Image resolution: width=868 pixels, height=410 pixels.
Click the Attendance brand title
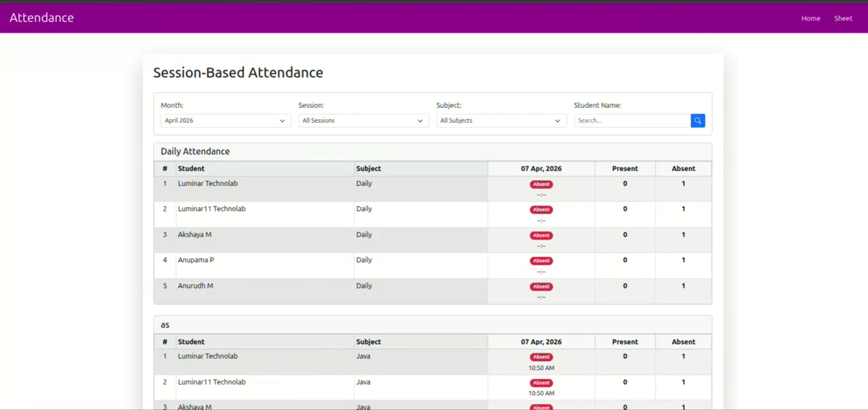pos(42,18)
